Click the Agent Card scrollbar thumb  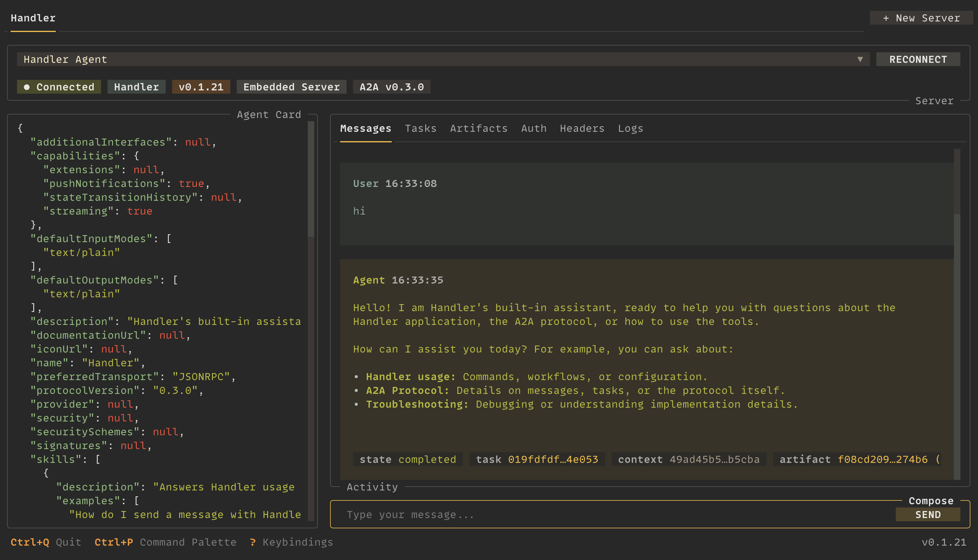pyautogui.click(x=311, y=179)
